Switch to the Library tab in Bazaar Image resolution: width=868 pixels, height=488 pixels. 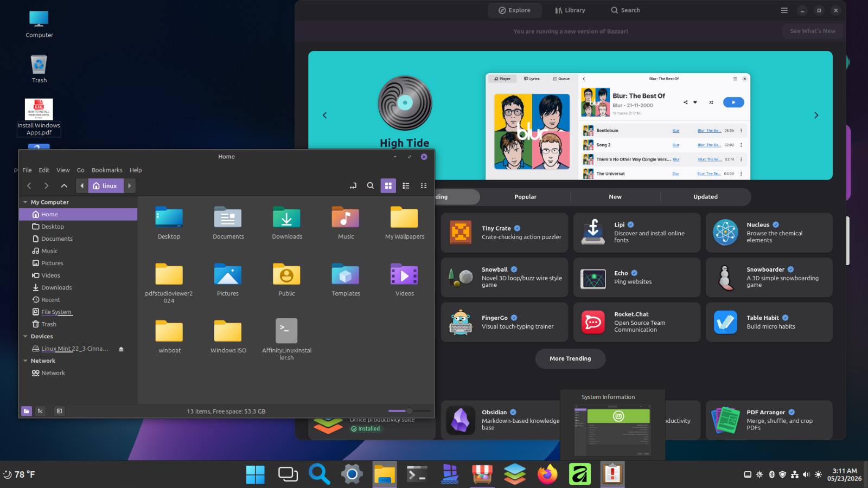point(570,10)
